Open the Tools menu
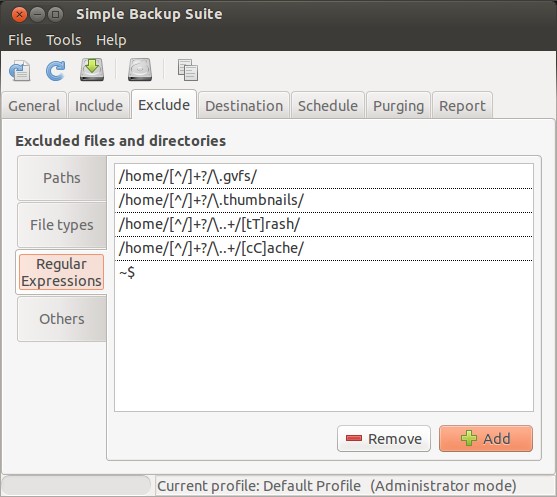Screen dimensions: 557x497 pos(64,40)
